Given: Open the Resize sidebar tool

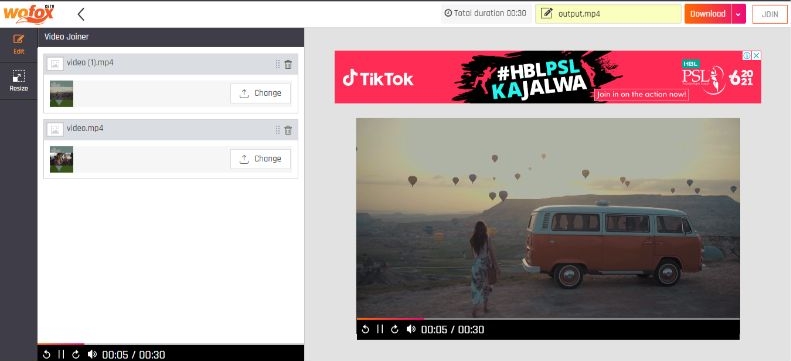Looking at the screenshot, I should [19, 81].
